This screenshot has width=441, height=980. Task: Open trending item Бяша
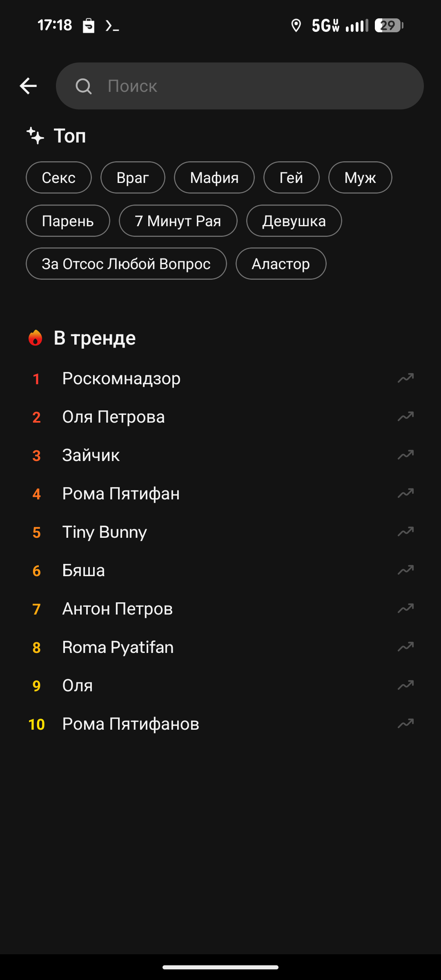84,570
